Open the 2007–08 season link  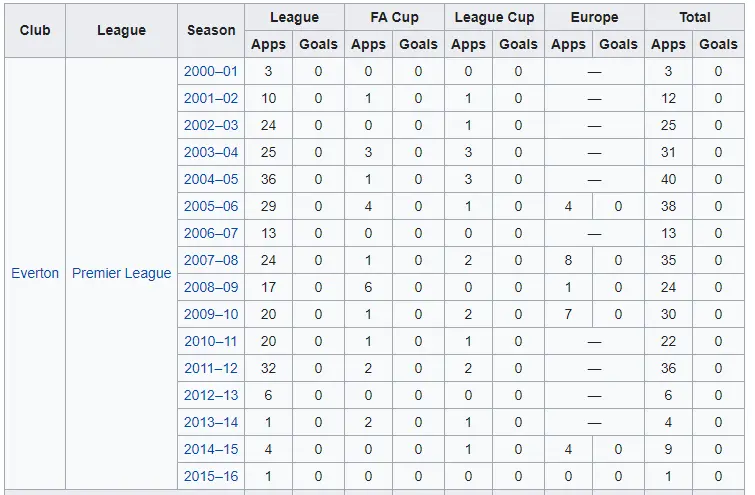point(211,261)
